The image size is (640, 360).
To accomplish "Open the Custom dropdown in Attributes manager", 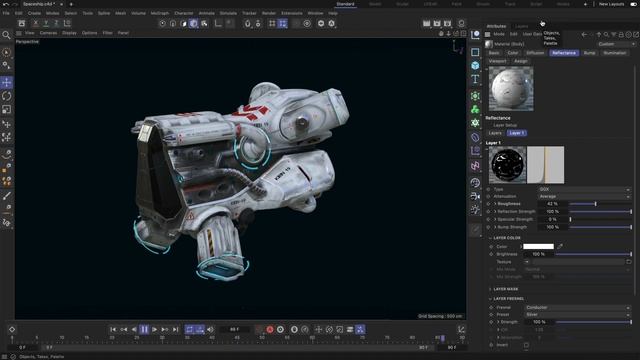I will (x=616, y=44).
